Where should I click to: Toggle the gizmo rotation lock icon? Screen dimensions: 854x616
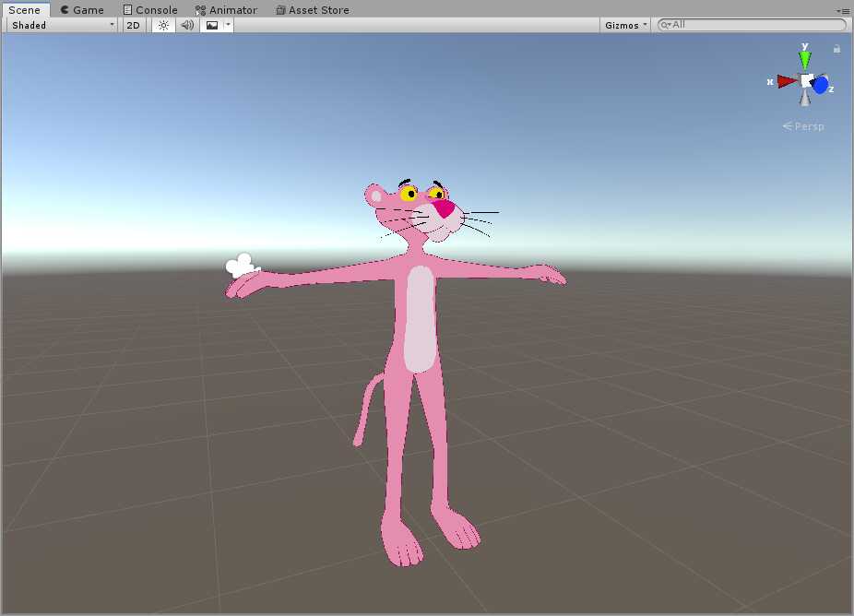click(x=836, y=49)
